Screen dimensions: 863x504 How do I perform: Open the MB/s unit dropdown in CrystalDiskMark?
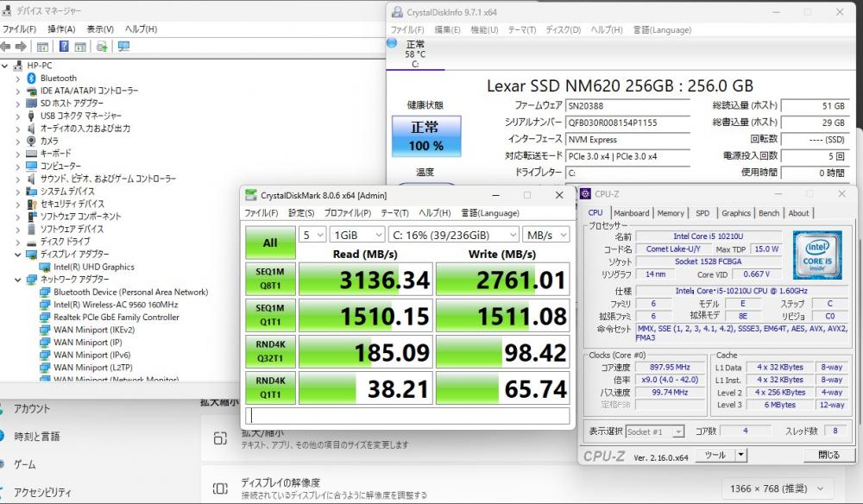(545, 235)
